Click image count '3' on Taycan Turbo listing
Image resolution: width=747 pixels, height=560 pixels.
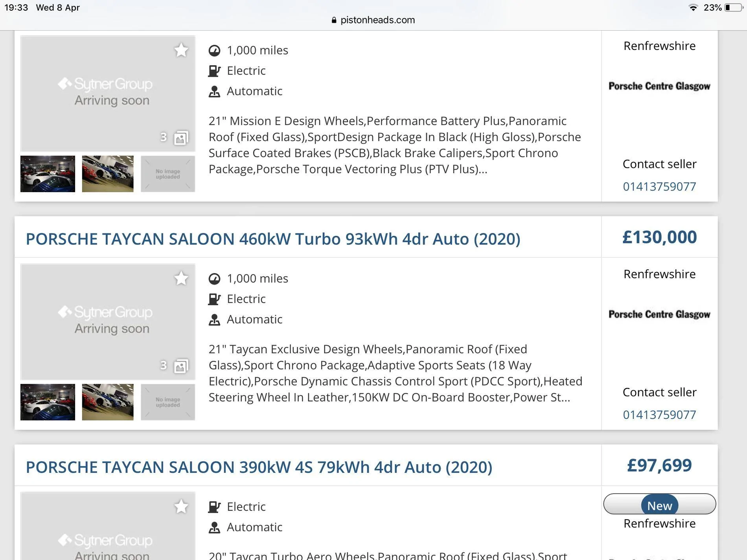click(x=164, y=365)
